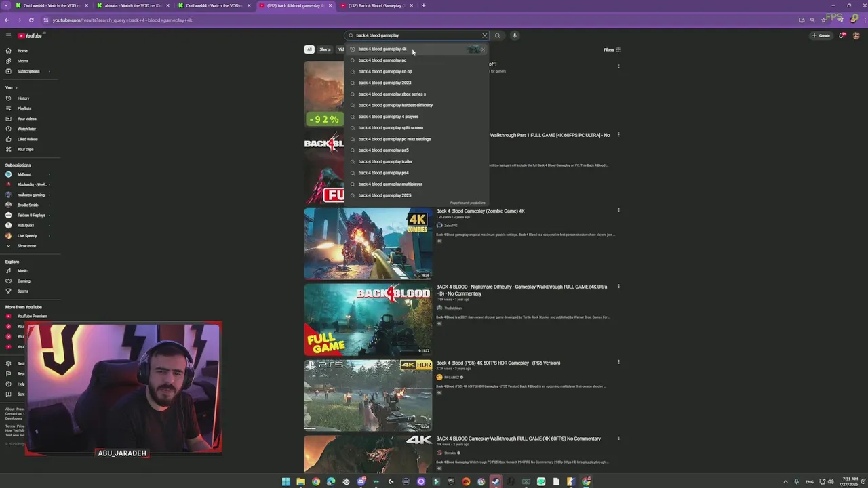The height and width of the screenshot is (488, 868).
Task: Open the notifications bell
Action: 842,35
